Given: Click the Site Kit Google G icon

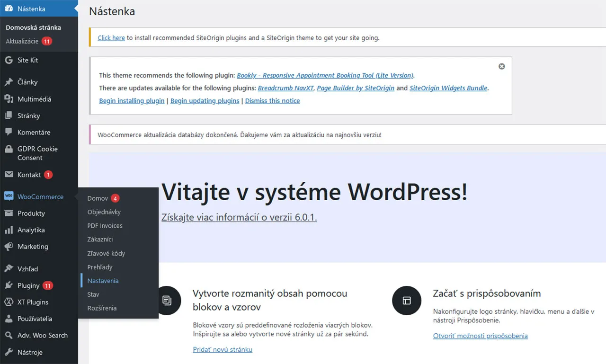Looking at the screenshot, I should 9,60.
